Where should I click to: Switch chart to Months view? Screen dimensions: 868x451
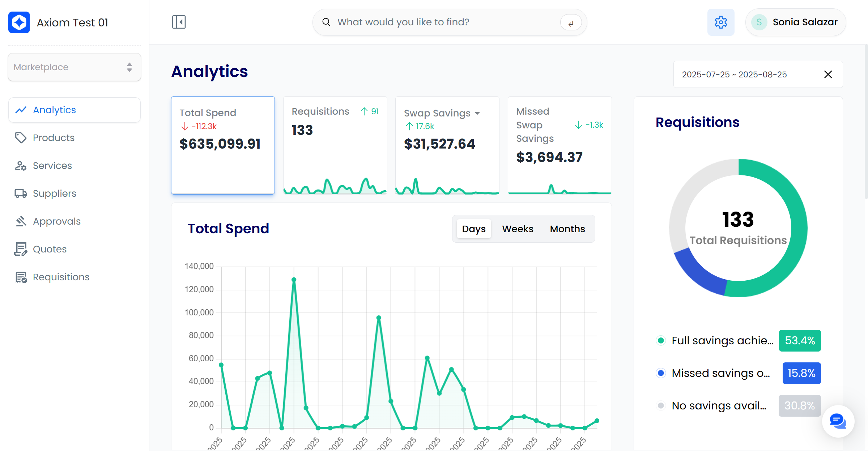tap(567, 229)
